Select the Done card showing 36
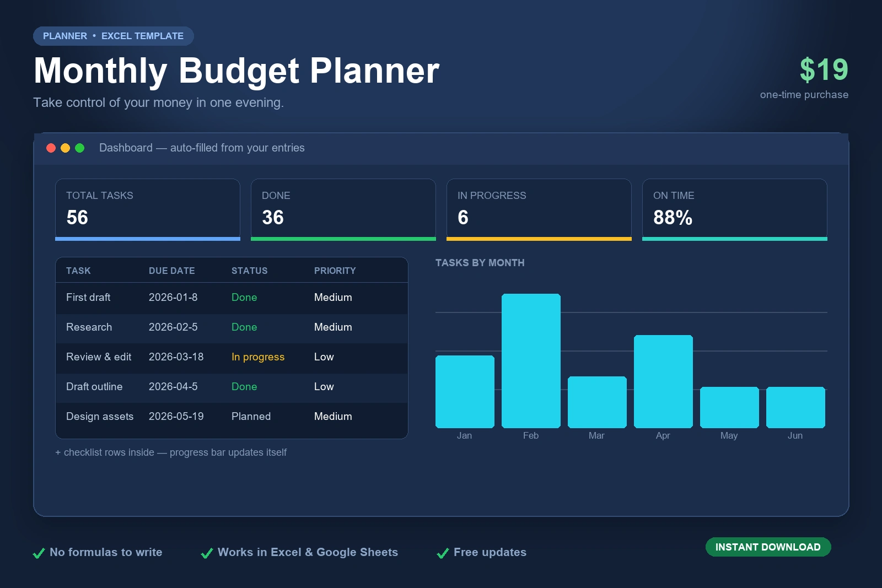This screenshot has height=588, width=882. pos(343,209)
